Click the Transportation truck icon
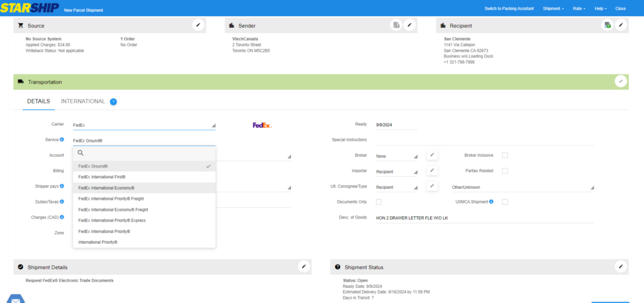This screenshot has height=303, width=644. coord(21,82)
